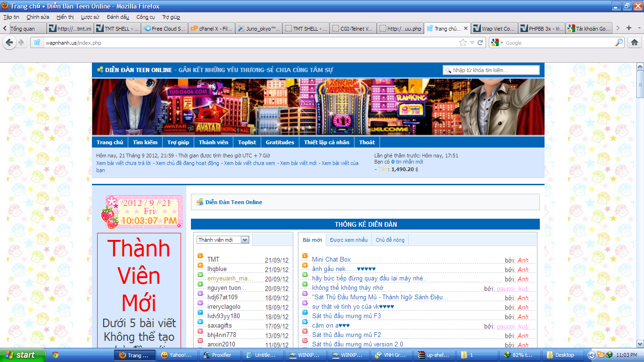Go to Trang chủ in forum navigation

(110, 142)
